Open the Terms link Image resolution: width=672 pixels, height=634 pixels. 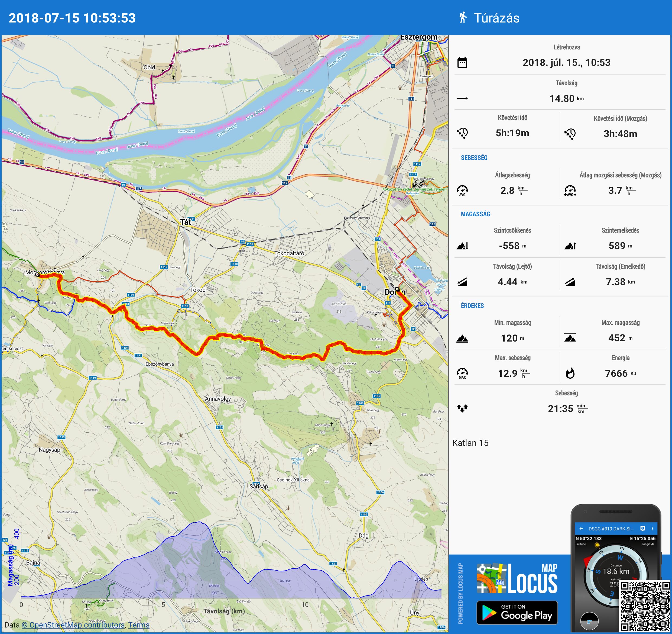tap(139, 625)
